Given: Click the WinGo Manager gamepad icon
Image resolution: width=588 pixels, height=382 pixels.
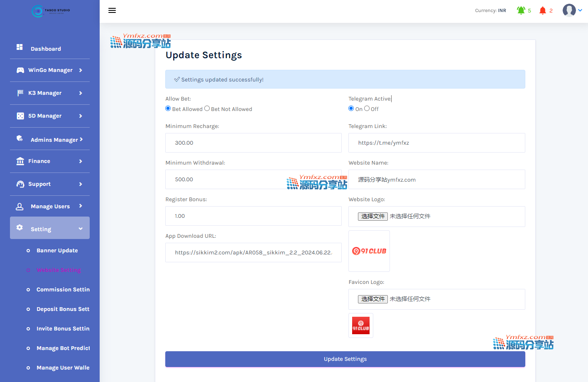Looking at the screenshot, I should (20, 70).
